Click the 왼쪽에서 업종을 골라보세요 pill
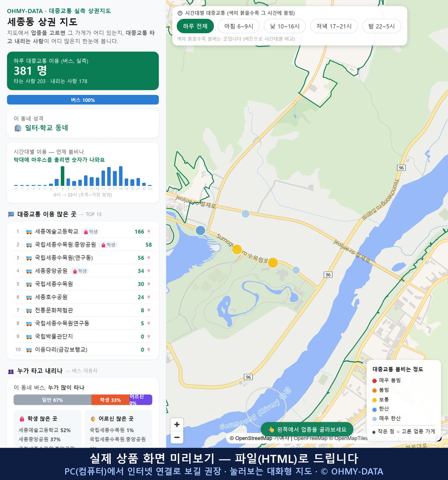The width and height of the screenshot is (448, 480). point(307,429)
